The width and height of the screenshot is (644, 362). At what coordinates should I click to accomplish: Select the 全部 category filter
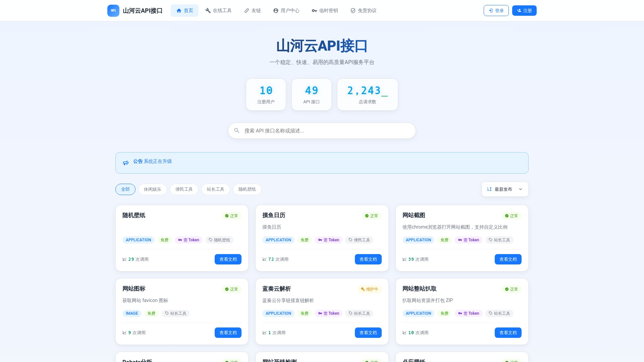coord(125,189)
